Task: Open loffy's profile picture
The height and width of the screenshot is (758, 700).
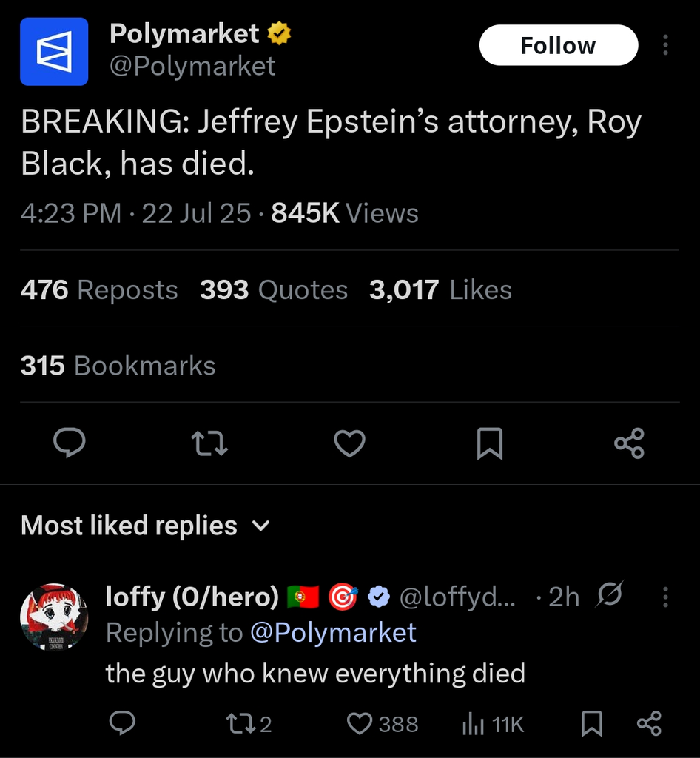Action: coord(54,617)
